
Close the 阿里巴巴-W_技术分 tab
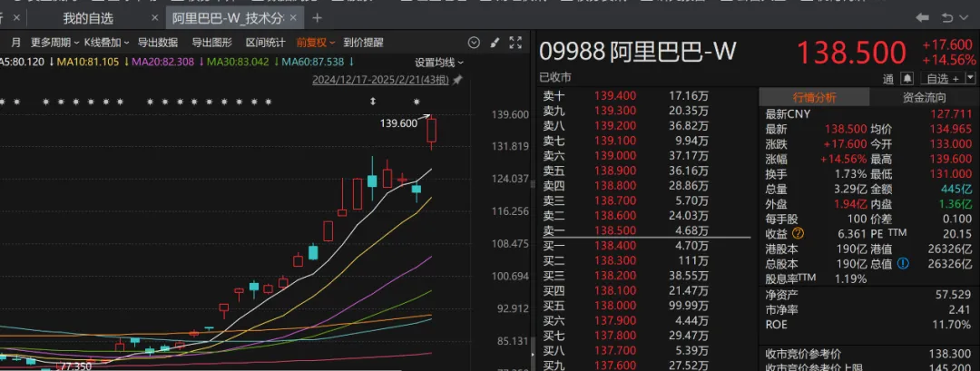294,18
